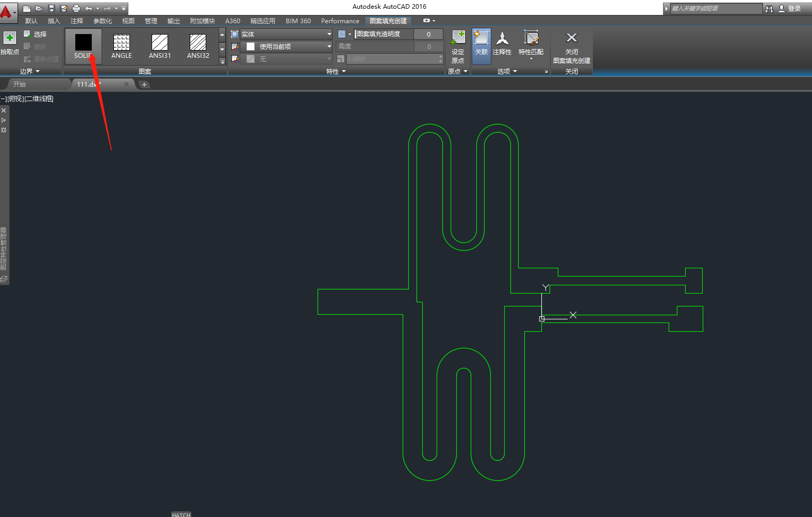Open the AutoCAD application menu logo
The image size is (812, 517).
[7, 11]
